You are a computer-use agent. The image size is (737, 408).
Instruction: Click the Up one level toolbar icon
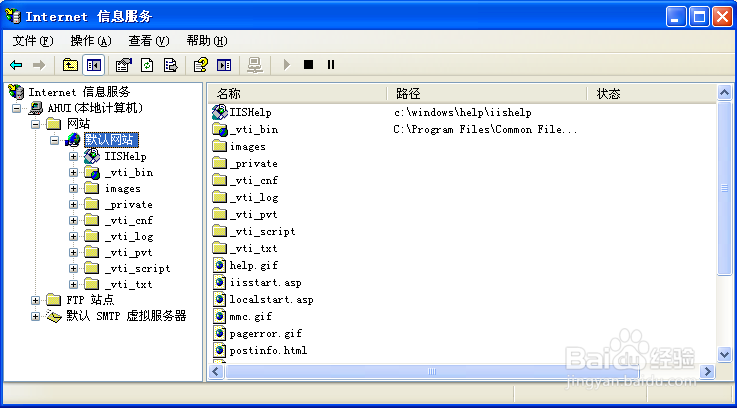tap(70, 65)
